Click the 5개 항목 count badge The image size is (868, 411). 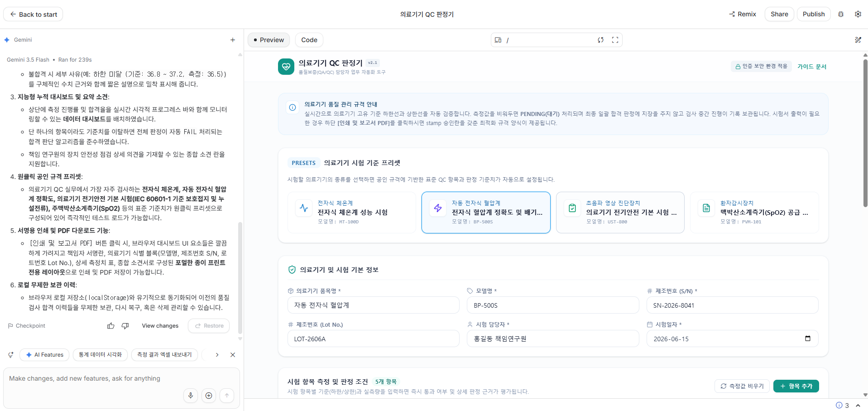386,382
